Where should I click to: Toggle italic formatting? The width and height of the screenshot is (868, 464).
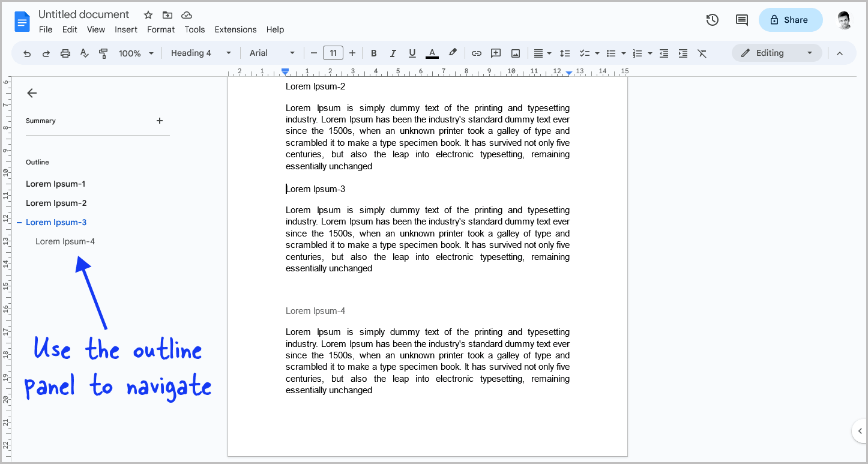pyautogui.click(x=393, y=53)
